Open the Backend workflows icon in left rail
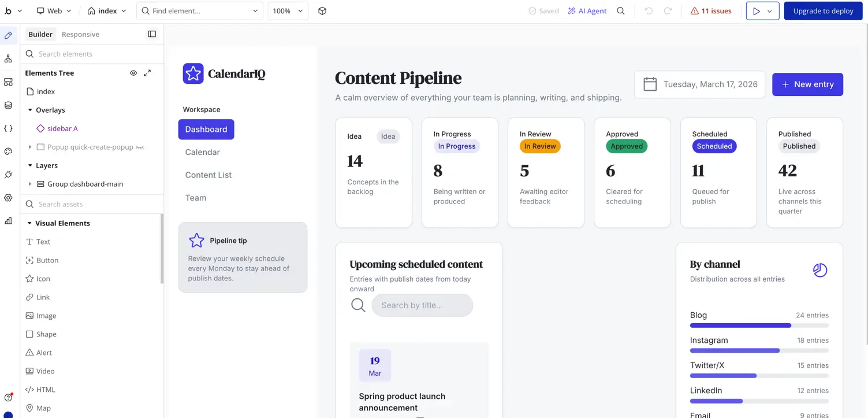The height and width of the screenshot is (418, 868). click(8, 82)
